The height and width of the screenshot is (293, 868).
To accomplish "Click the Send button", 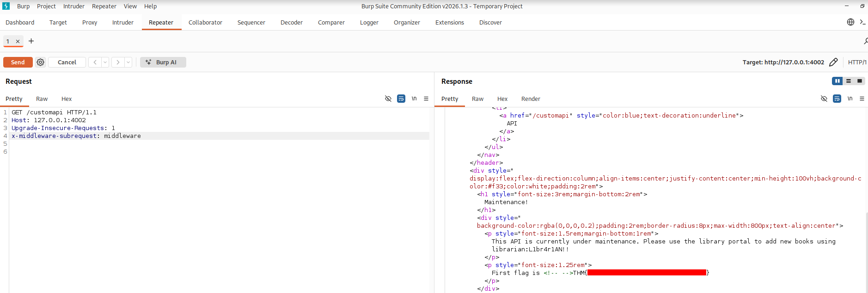I will tap(18, 62).
